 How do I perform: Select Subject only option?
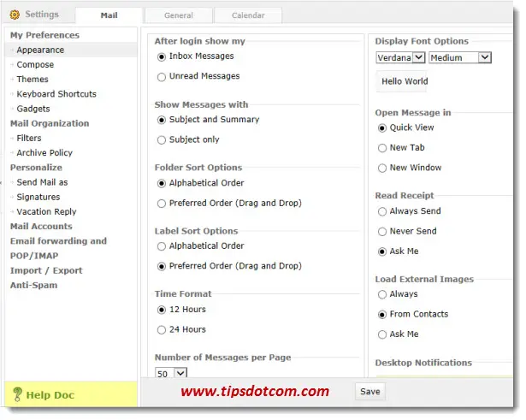point(162,140)
